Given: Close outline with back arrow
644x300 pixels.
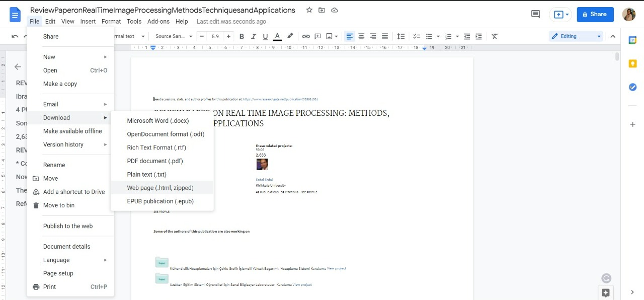Looking at the screenshot, I should coord(18,66).
